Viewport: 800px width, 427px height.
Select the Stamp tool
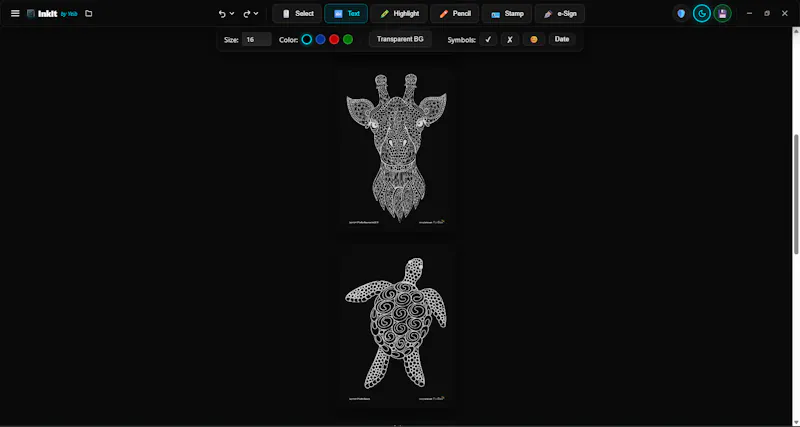pyautogui.click(x=507, y=14)
